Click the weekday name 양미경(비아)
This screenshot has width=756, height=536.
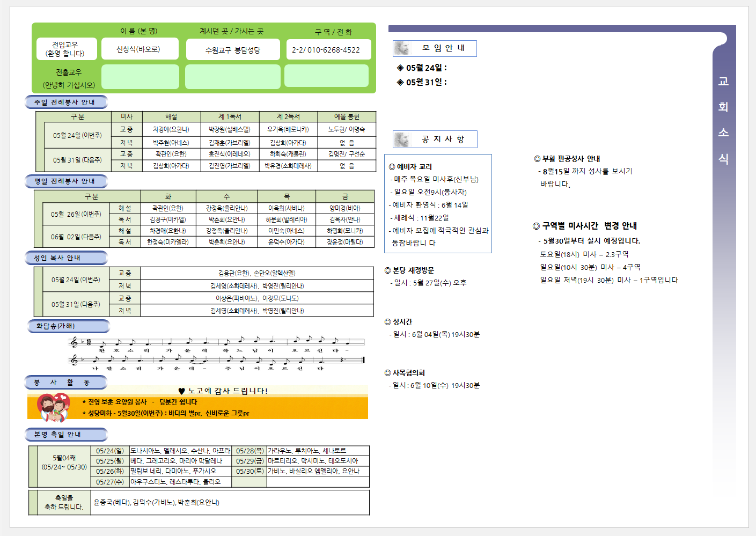(345, 208)
